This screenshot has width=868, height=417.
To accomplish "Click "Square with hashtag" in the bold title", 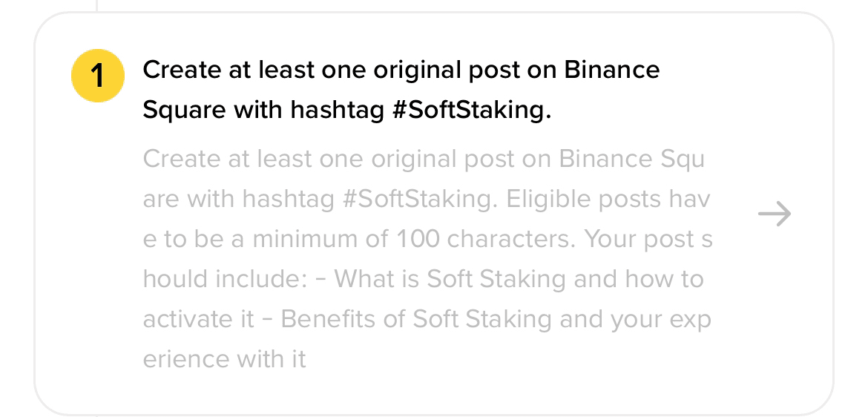I will click(x=263, y=111).
